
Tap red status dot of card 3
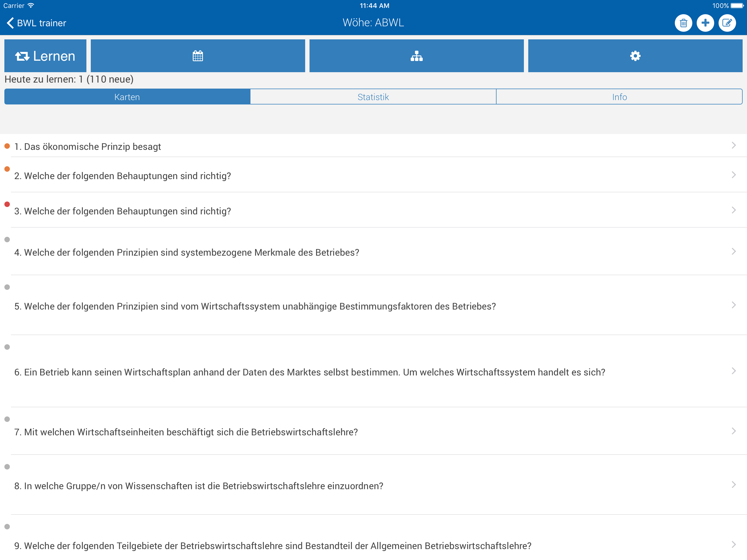point(7,204)
